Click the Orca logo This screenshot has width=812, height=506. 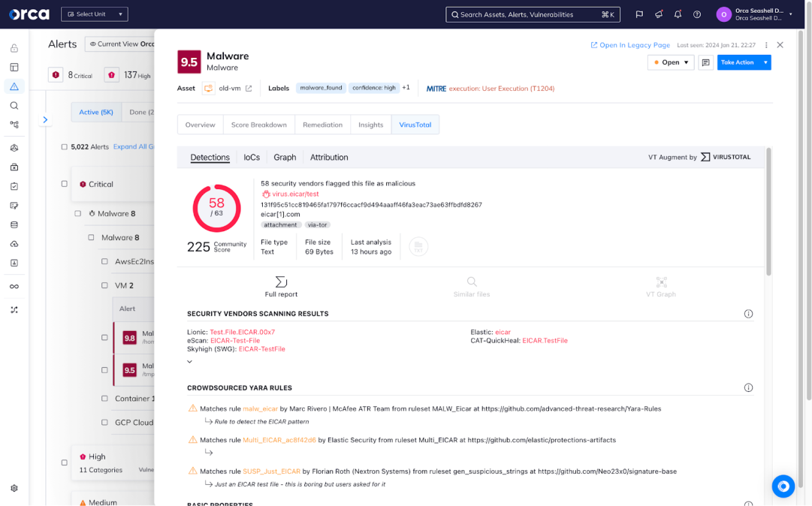(x=29, y=14)
